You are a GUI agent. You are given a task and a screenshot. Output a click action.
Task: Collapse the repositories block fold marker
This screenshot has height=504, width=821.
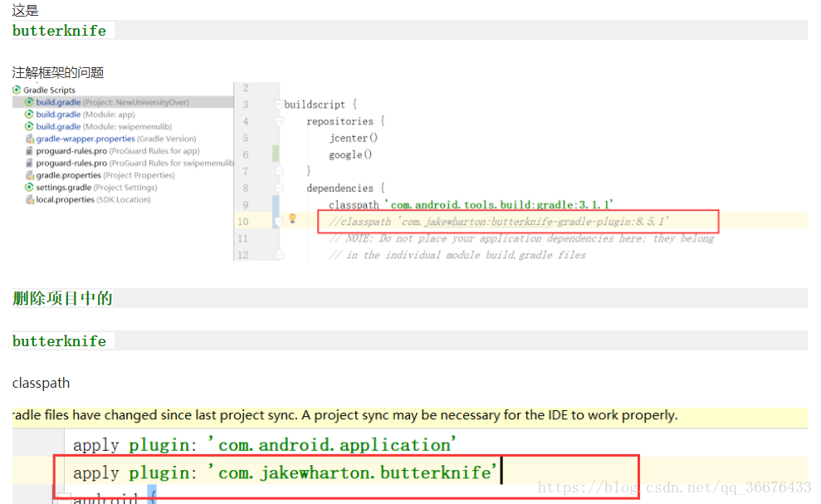click(279, 121)
